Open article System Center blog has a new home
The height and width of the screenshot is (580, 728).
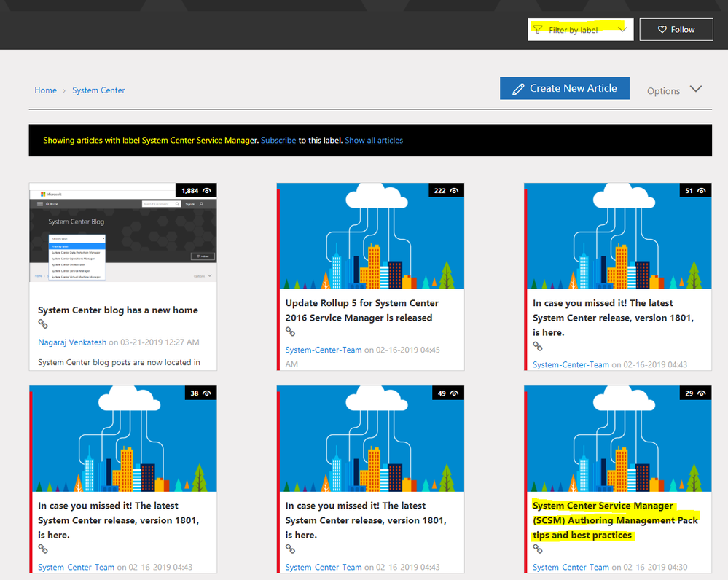click(118, 310)
